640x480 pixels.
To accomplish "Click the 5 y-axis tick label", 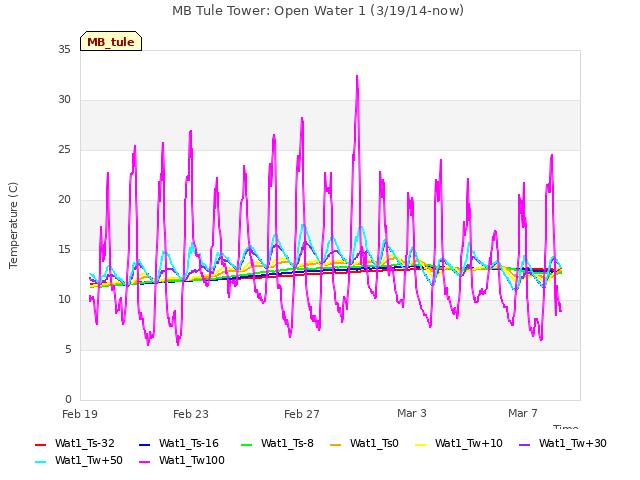I will (x=68, y=350).
